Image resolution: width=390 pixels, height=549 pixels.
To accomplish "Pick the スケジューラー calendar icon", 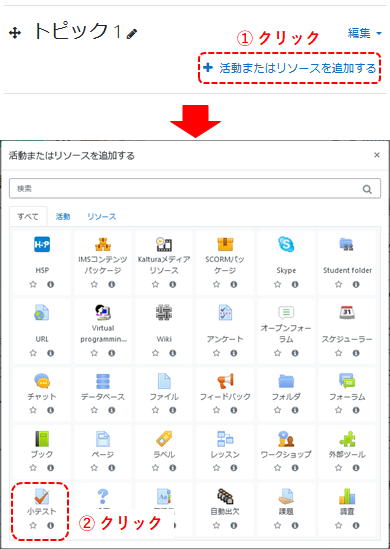I will pyautogui.click(x=347, y=313).
